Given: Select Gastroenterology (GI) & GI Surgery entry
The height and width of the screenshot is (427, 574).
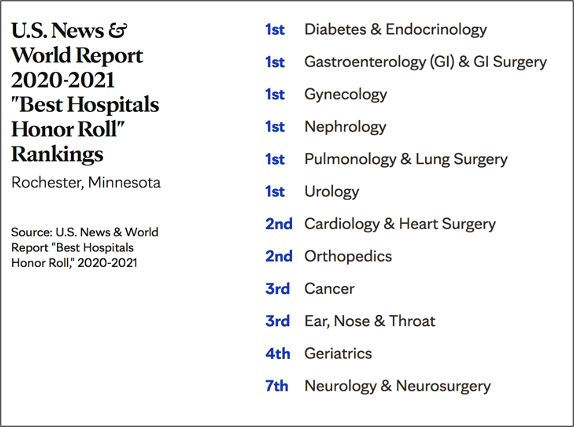Looking at the screenshot, I should (x=426, y=62).
